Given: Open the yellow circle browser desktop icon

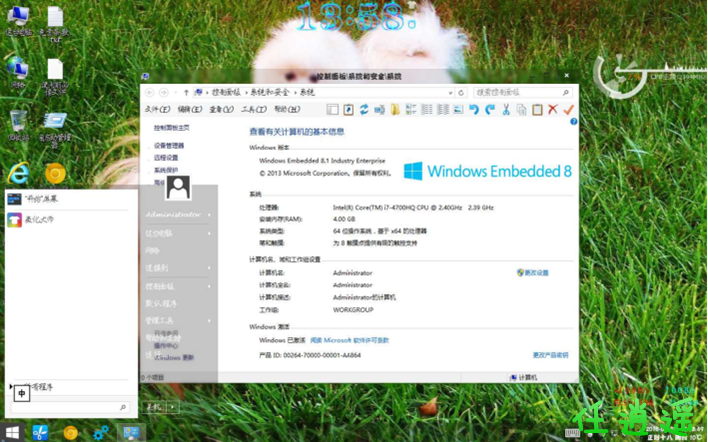Looking at the screenshot, I should click(55, 173).
